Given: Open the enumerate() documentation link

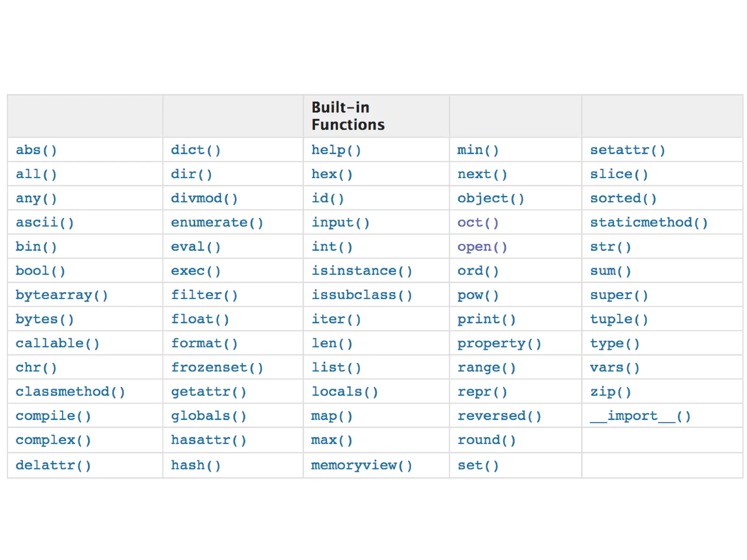Looking at the screenshot, I should pos(217,223).
